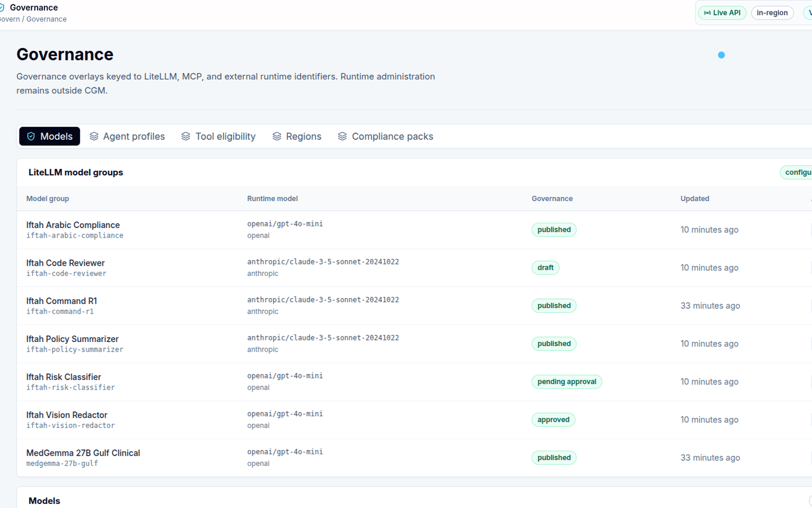Click the draft badge for Iftah Code Reviewer

click(x=545, y=268)
